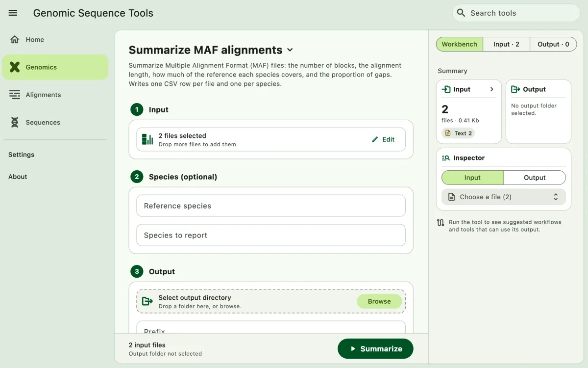Click 'No output folder selected.' text
This screenshot has height=368, width=588.
click(534, 109)
